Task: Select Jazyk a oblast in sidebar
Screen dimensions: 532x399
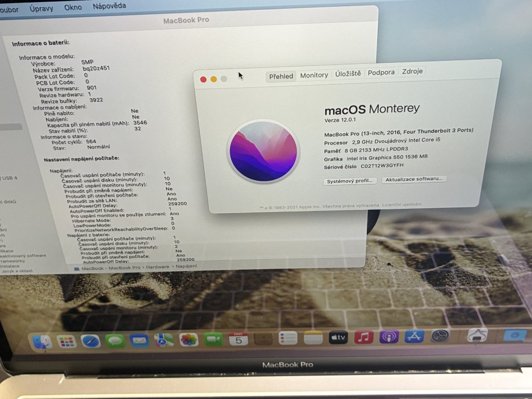Action: tap(17, 271)
